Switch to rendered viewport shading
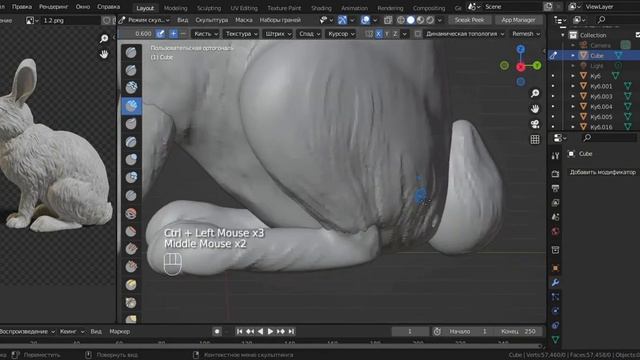 click(430, 20)
